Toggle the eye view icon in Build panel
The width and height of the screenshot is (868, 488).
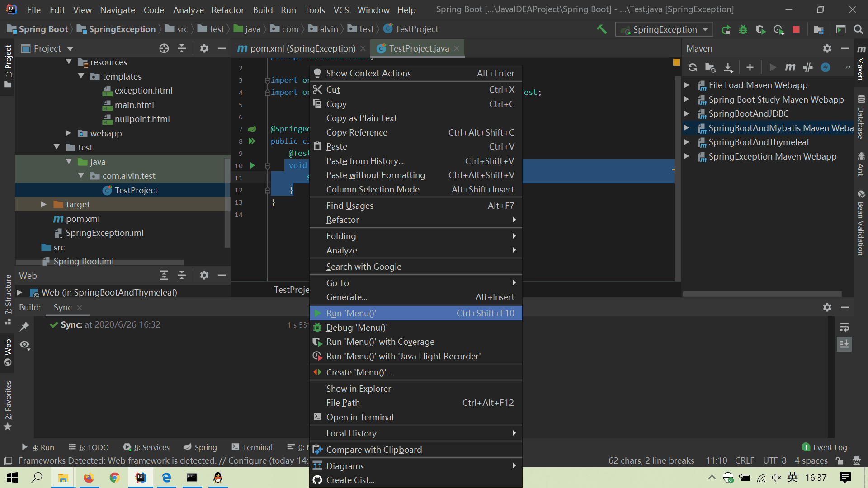(x=24, y=345)
